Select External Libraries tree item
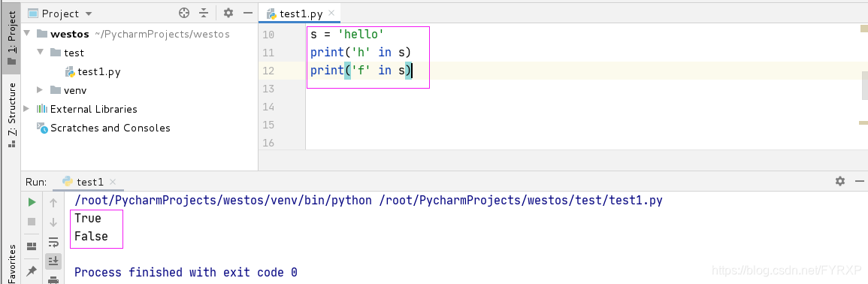 point(87,109)
